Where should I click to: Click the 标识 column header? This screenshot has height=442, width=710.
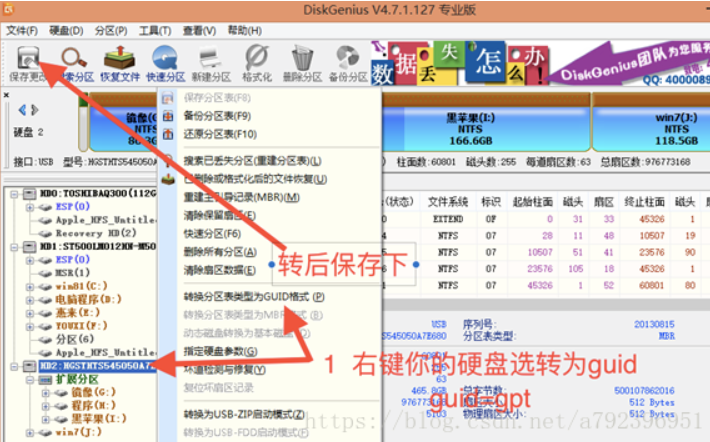pos(491,202)
